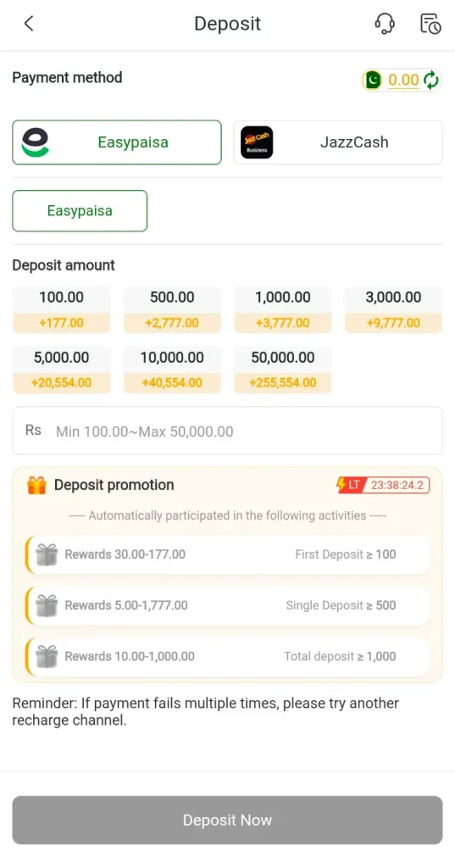Screen dimensions: 455x868
Task: Open Single Deposit ≥ 500 reward row
Action: pos(227,605)
